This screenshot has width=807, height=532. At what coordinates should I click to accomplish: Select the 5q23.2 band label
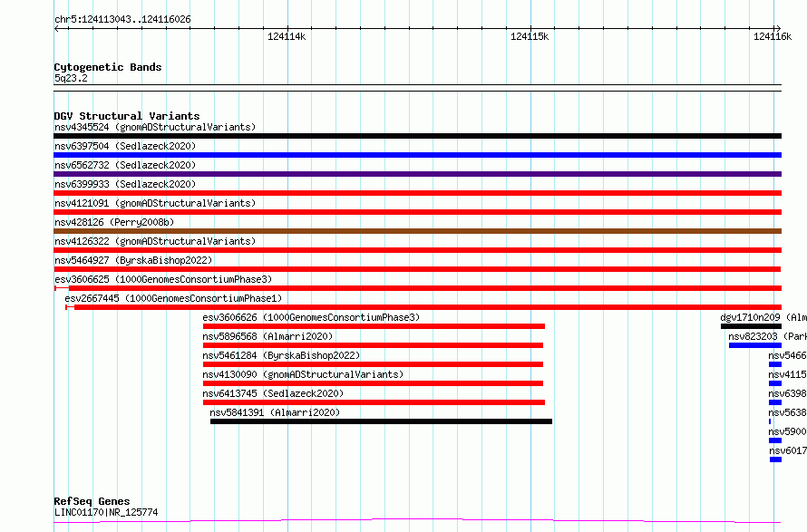pyautogui.click(x=71, y=78)
